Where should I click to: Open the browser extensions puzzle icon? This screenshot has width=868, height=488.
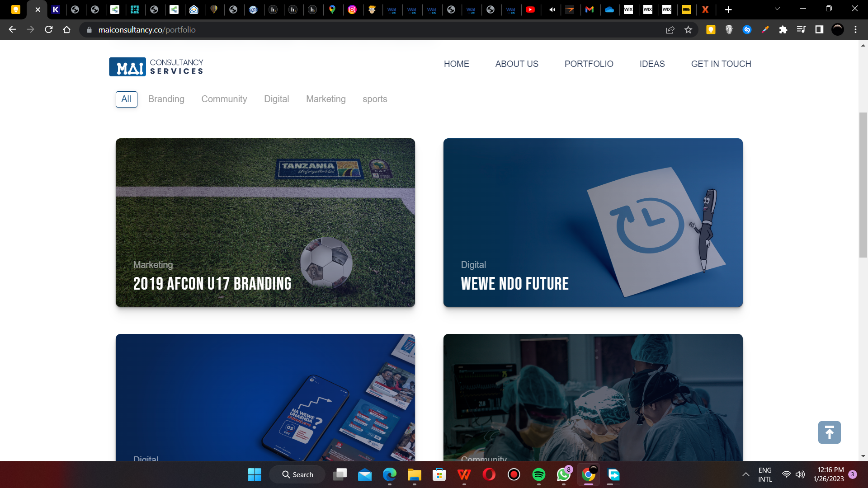(x=783, y=30)
